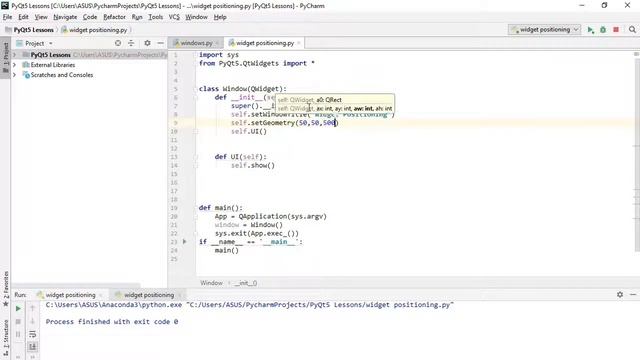Click PyQt5 Lessons breadcrumb in navigation bar
640x360 pixels.
click(x=33, y=30)
